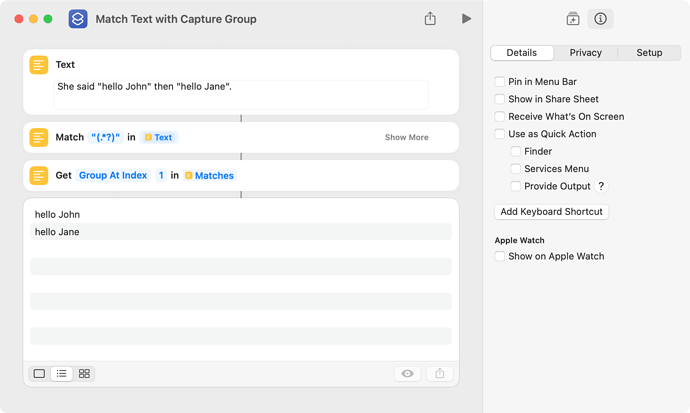Enable Show on Apple Watch
Image resolution: width=690 pixels, height=413 pixels.
pyautogui.click(x=499, y=256)
